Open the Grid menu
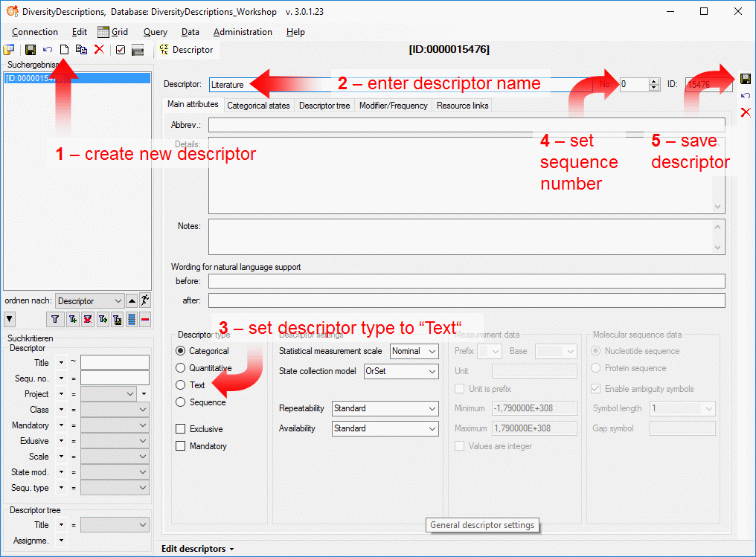The width and height of the screenshot is (756, 557). pos(113,32)
